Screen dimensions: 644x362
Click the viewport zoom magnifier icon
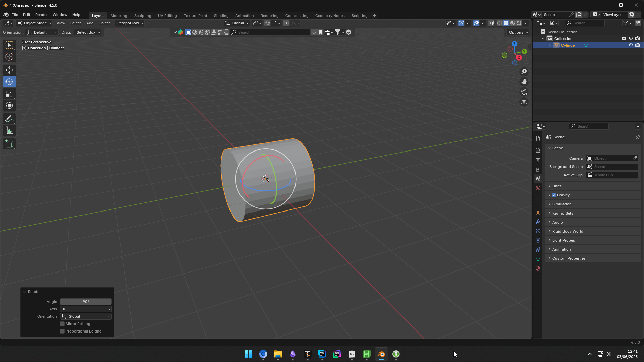(x=524, y=72)
